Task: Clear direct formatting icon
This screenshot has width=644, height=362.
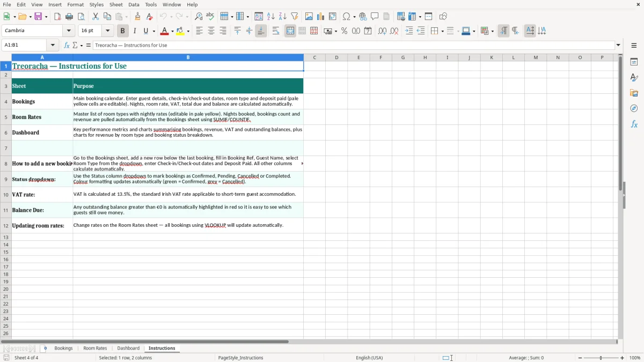Action: 150,17
